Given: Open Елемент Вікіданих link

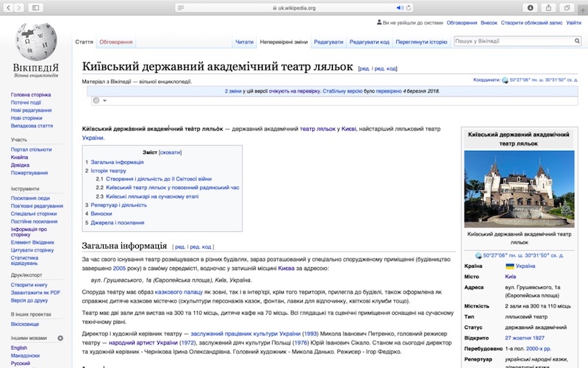Looking at the screenshot, I should coord(32,243).
